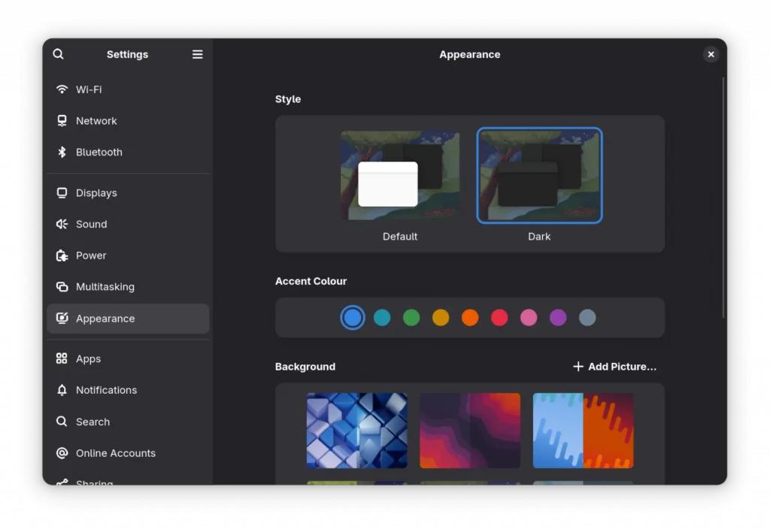770x532 pixels.
Task: Choose the purple accent colour
Action: coord(558,318)
